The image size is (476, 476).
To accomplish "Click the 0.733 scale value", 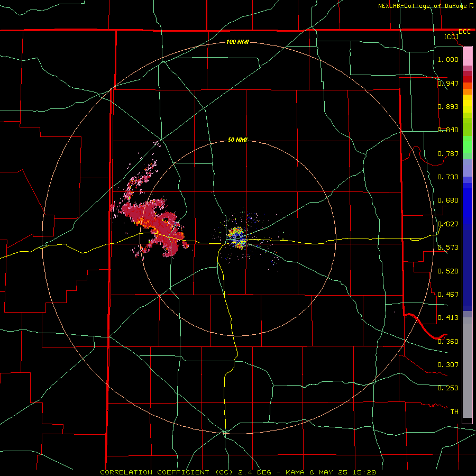I will click(x=448, y=177).
